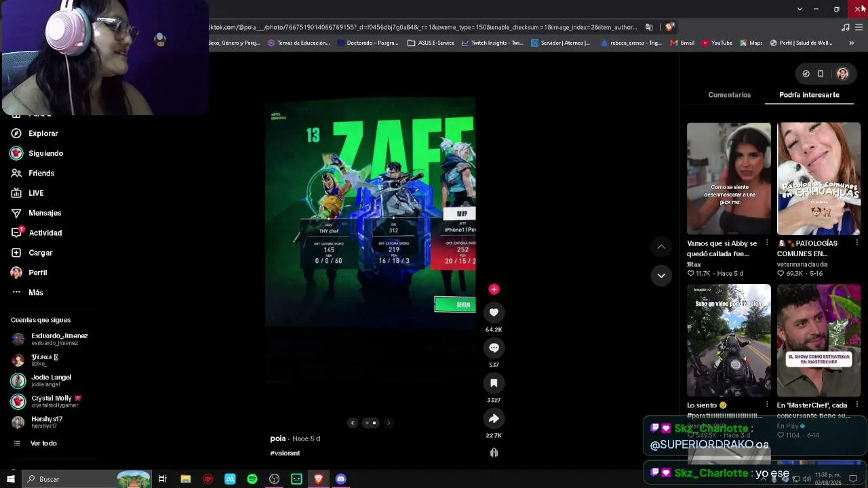Go to the previous photo in carousel

tap(352, 423)
